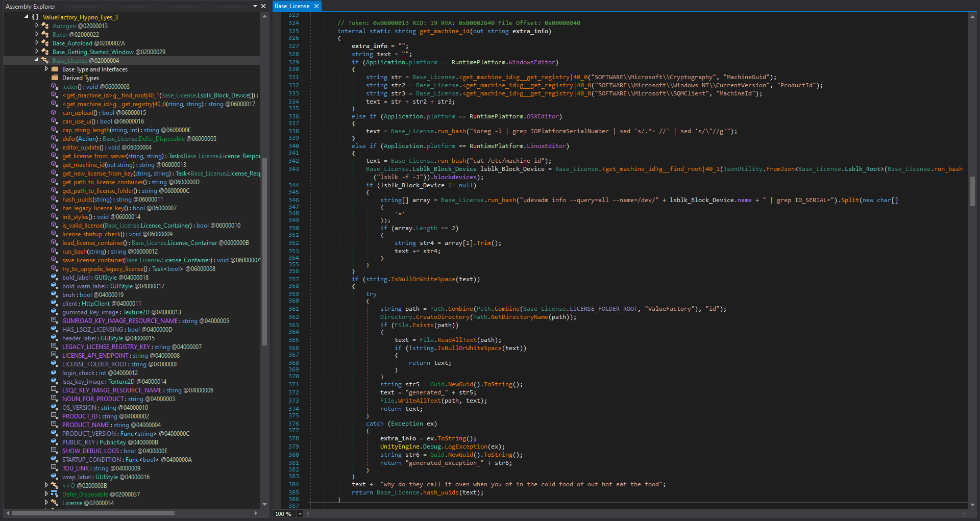Click the PRODUCT_ID constant icon
This screenshot has height=521, width=980.
tap(55, 416)
